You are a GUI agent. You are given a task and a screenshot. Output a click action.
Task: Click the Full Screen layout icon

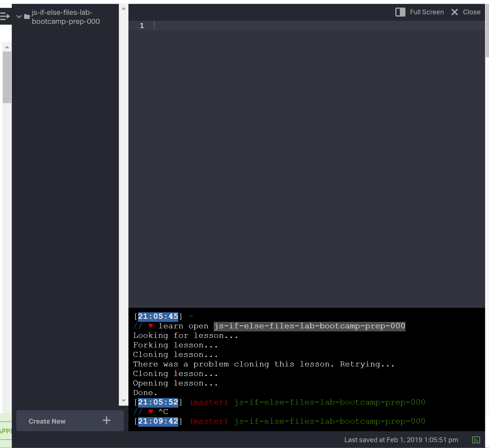[400, 12]
